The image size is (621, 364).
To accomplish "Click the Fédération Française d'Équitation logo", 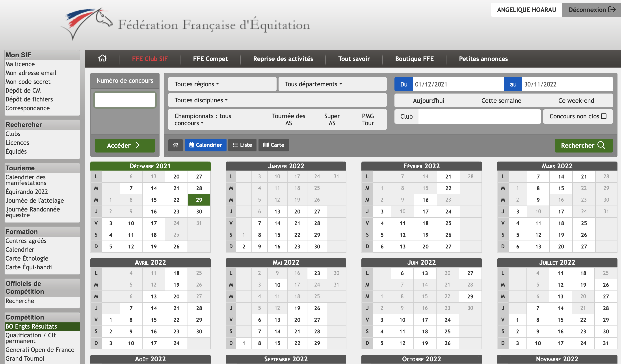I will click(185, 24).
